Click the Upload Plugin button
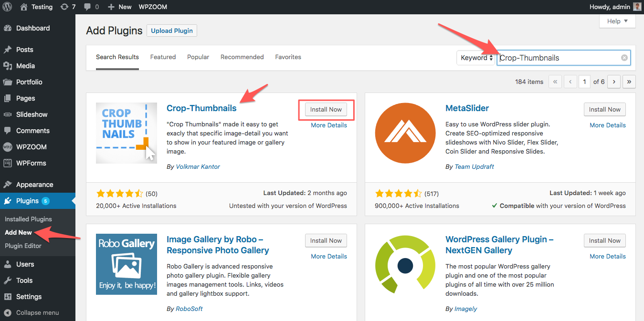 click(172, 31)
